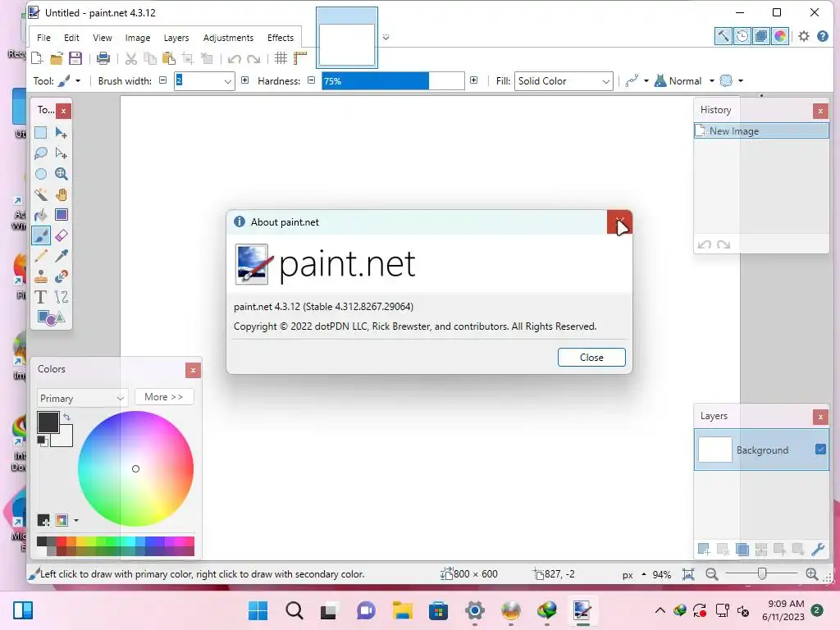Select the Pencil tool

pos(41,256)
